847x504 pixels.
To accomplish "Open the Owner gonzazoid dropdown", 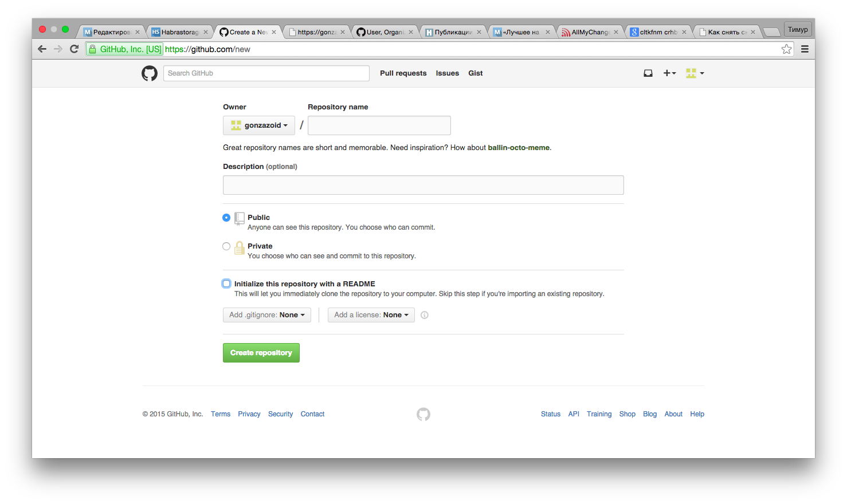I will point(259,125).
